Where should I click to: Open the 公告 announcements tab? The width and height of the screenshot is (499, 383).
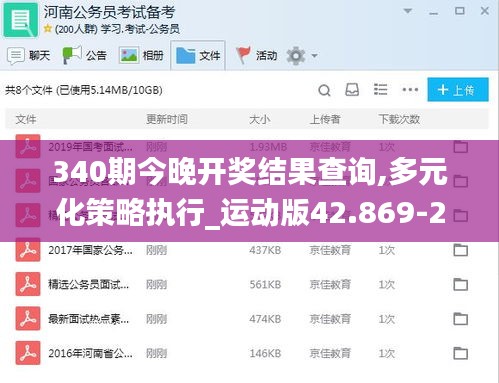pos(85,55)
